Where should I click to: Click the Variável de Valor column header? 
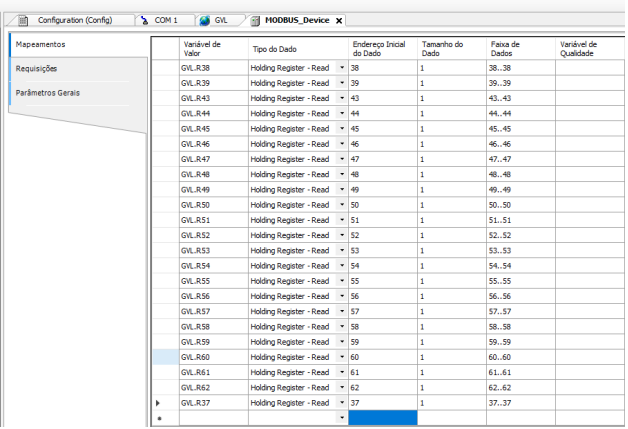point(212,49)
